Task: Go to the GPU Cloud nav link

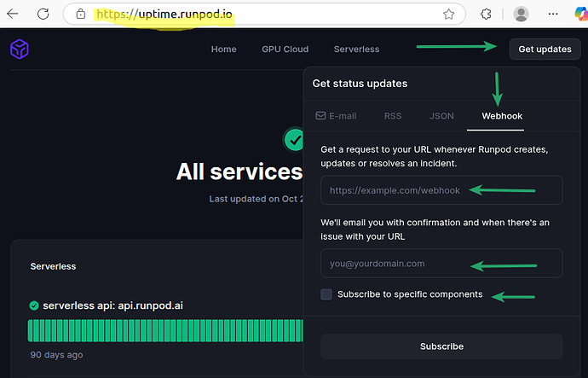Action: [285, 49]
